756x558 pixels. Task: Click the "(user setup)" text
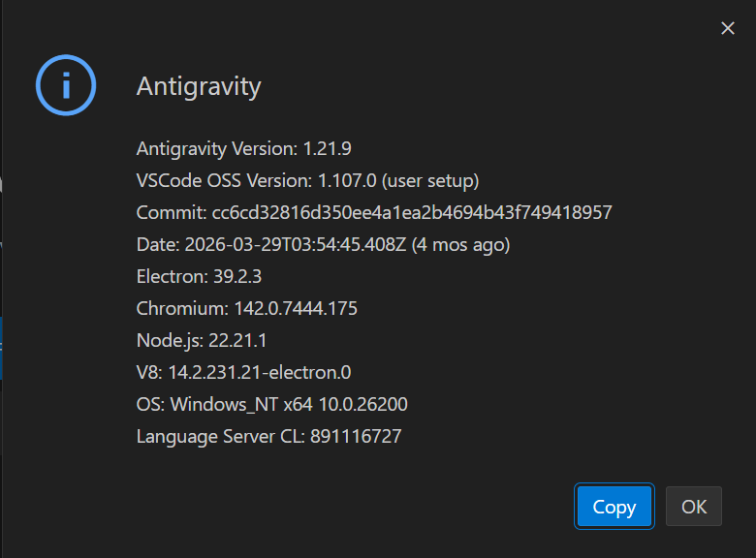pyautogui.click(x=430, y=181)
